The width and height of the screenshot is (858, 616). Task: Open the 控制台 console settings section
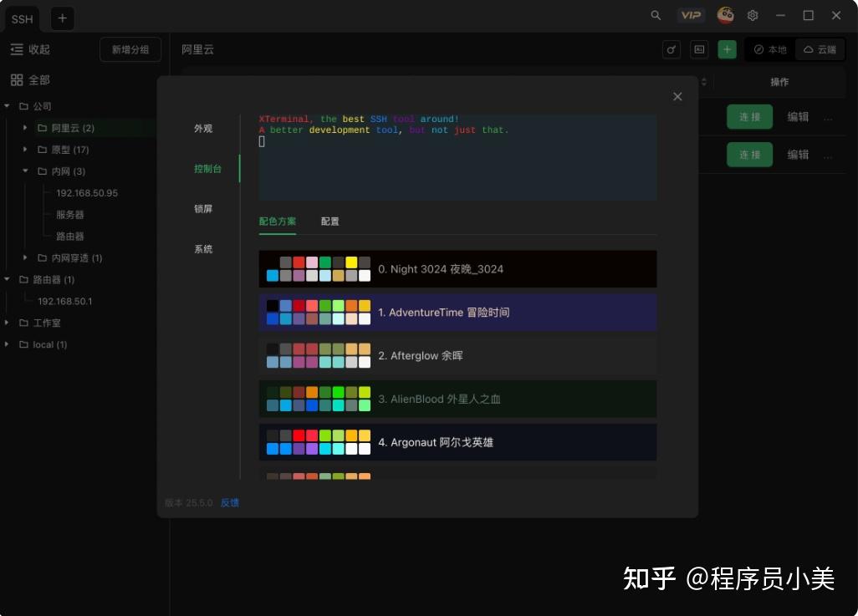pos(208,169)
